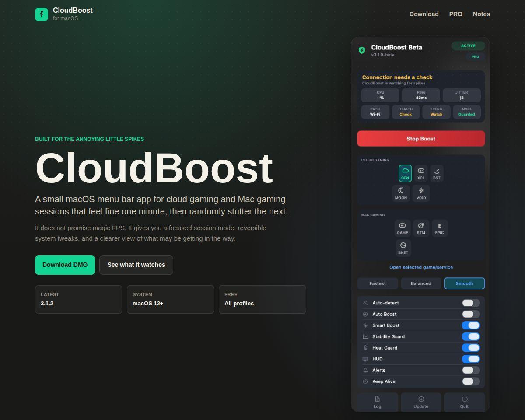
Task: Open the Log file button
Action: click(x=378, y=402)
